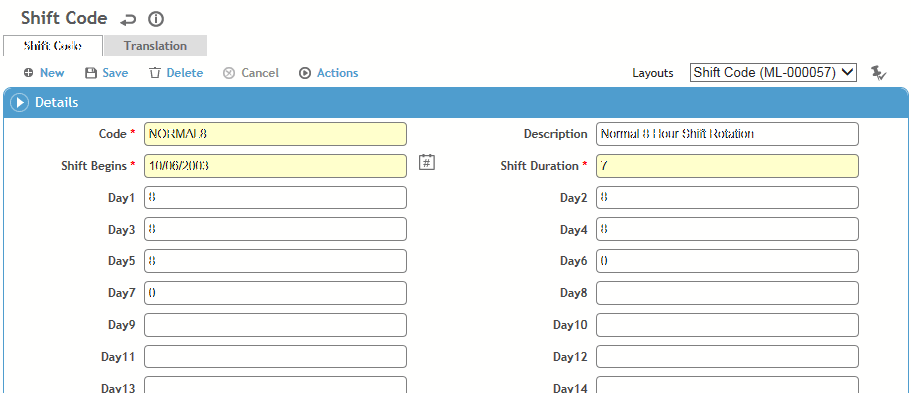Click the New button label
The width and height of the screenshot is (911, 393).
pos(52,73)
